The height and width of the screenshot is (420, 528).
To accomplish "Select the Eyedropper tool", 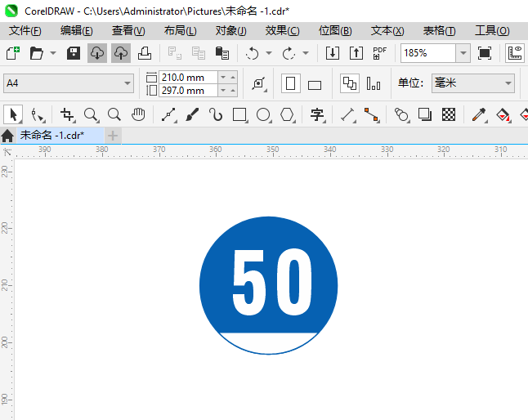I will point(480,114).
